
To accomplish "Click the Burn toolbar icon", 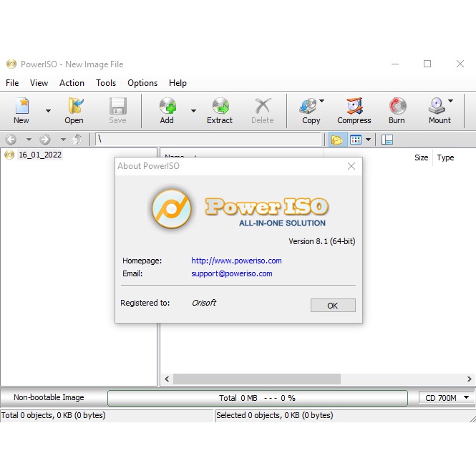I will click(397, 106).
